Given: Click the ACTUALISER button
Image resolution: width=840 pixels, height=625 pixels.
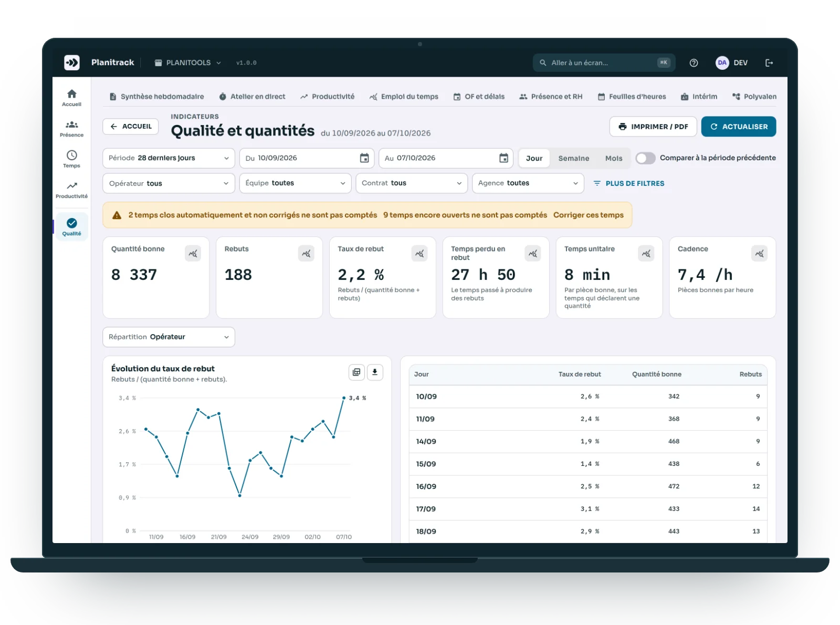Looking at the screenshot, I should [x=739, y=127].
